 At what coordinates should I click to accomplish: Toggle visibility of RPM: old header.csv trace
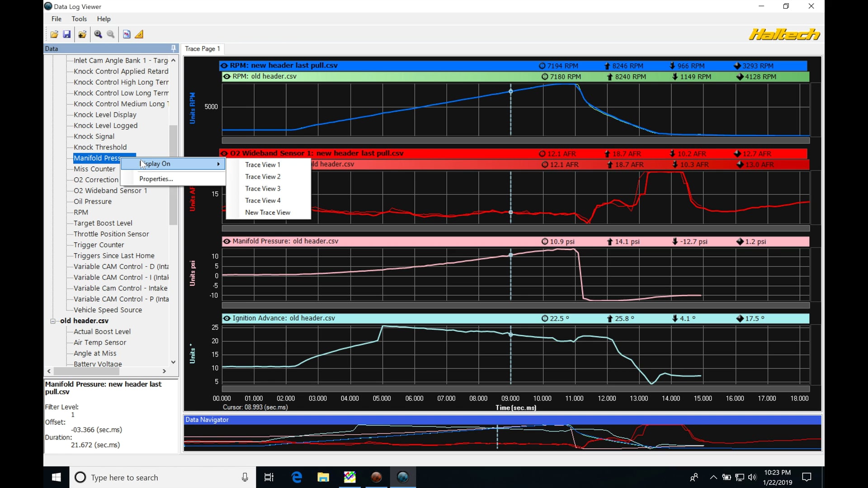click(x=227, y=76)
